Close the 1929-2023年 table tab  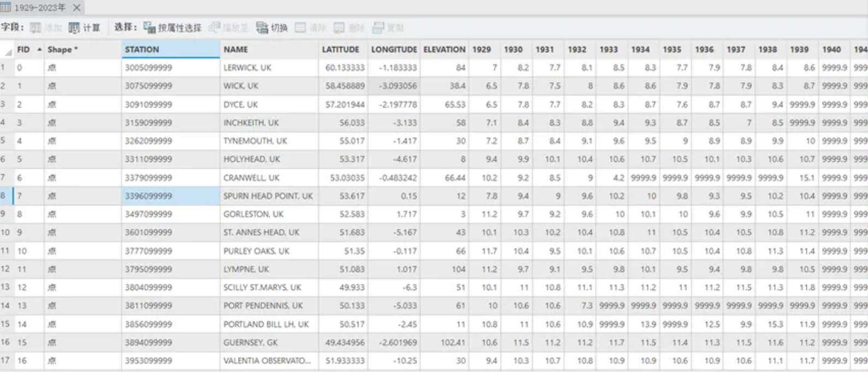tap(77, 8)
